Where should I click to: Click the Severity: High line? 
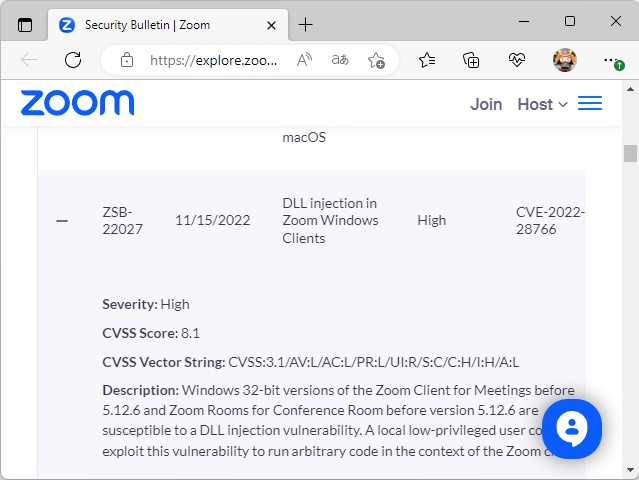coord(146,304)
